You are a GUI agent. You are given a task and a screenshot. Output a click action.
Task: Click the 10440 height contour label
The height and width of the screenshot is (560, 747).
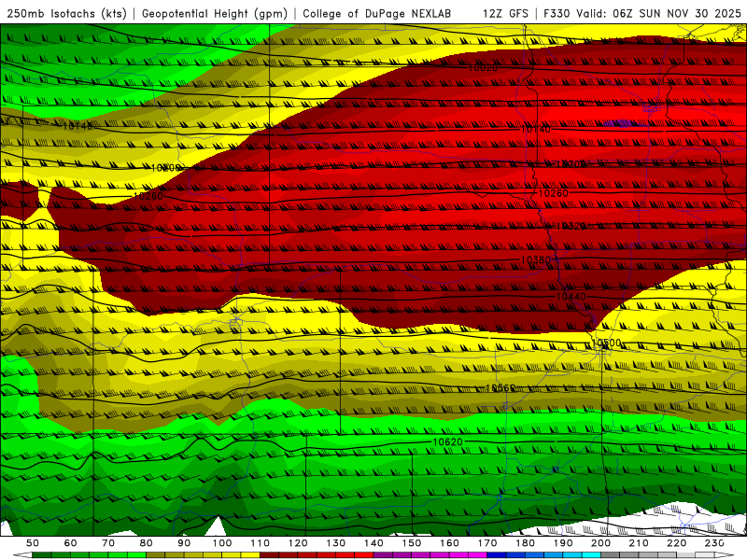(571, 297)
